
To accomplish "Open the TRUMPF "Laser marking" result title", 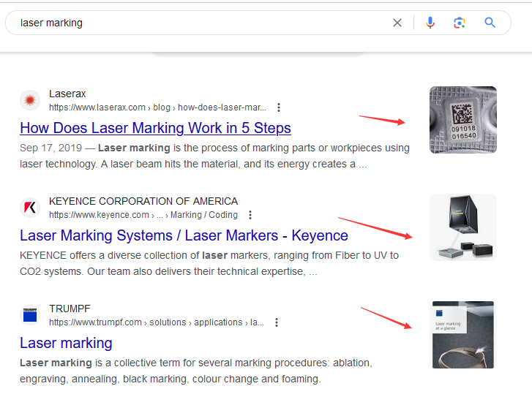I will tap(66, 343).
